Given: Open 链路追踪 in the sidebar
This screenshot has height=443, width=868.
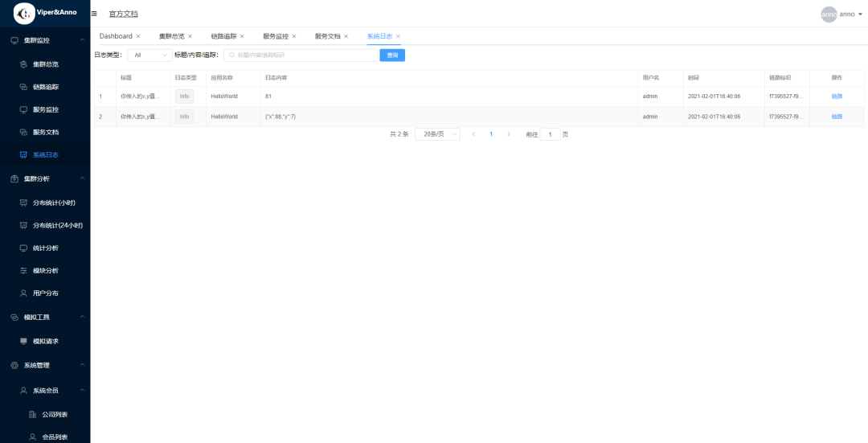Looking at the screenshot, I should click(x=45, y=87).
